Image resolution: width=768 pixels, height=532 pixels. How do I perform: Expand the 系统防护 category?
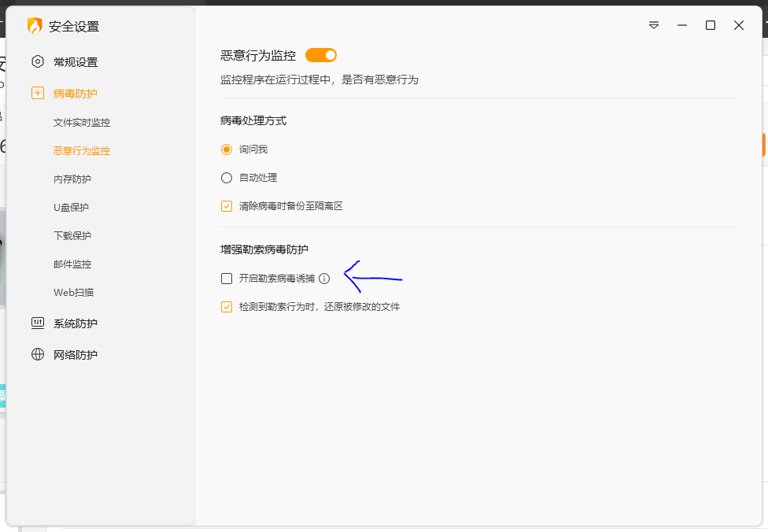[x=76, y=323]
